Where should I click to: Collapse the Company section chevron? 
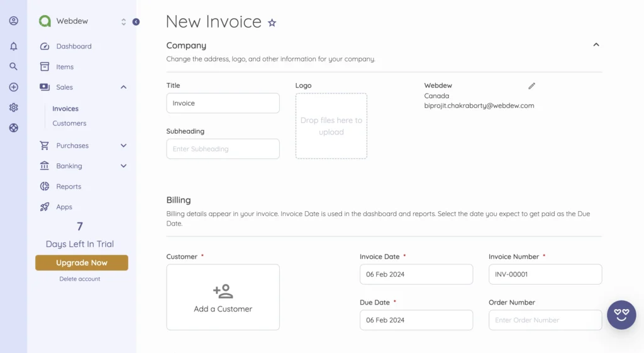coord(596,45)
